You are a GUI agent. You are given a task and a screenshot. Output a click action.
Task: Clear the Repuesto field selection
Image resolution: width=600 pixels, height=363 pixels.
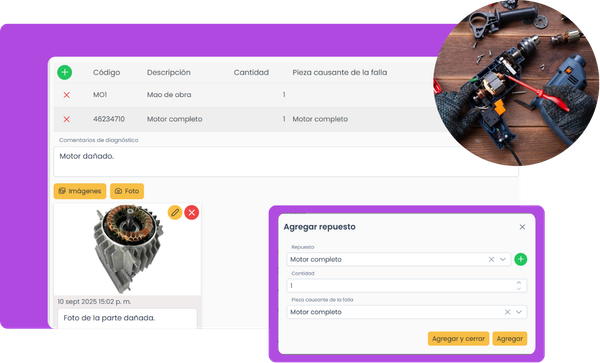(x=491, y=259)
